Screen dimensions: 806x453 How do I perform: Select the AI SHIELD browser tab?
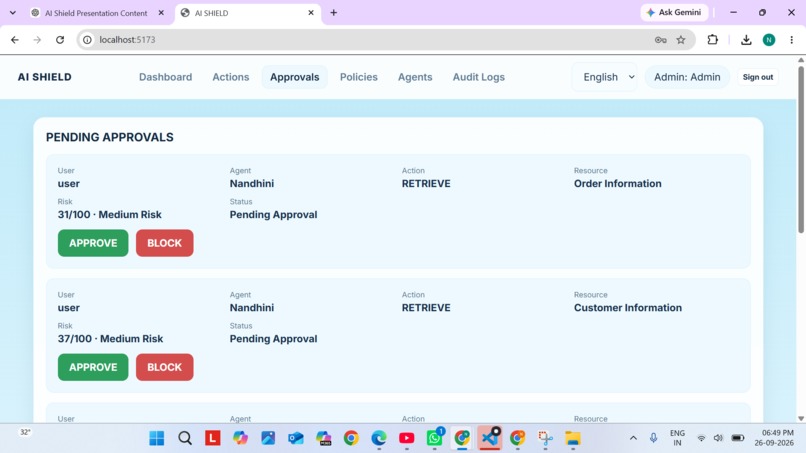click(248, 13)
